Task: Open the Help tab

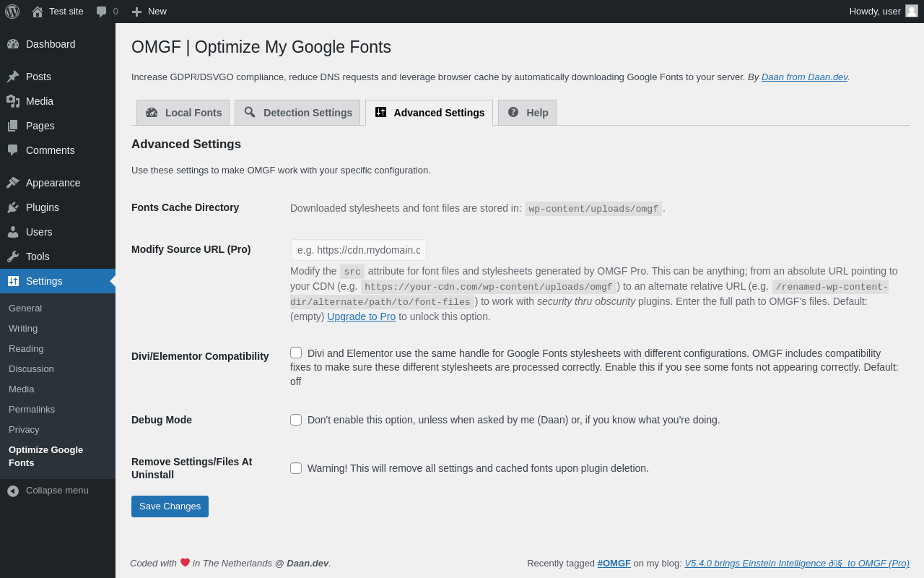Action: click(527, 113)
